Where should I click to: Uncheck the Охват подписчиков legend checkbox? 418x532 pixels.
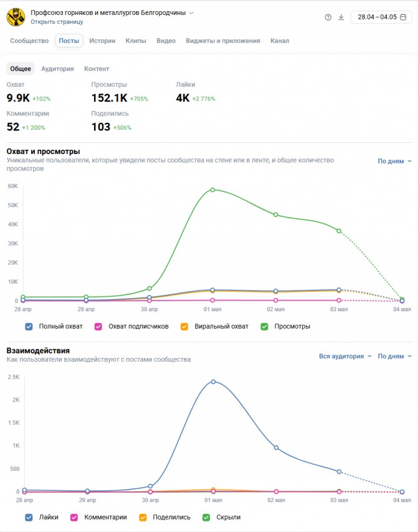[x=98, y=326]
